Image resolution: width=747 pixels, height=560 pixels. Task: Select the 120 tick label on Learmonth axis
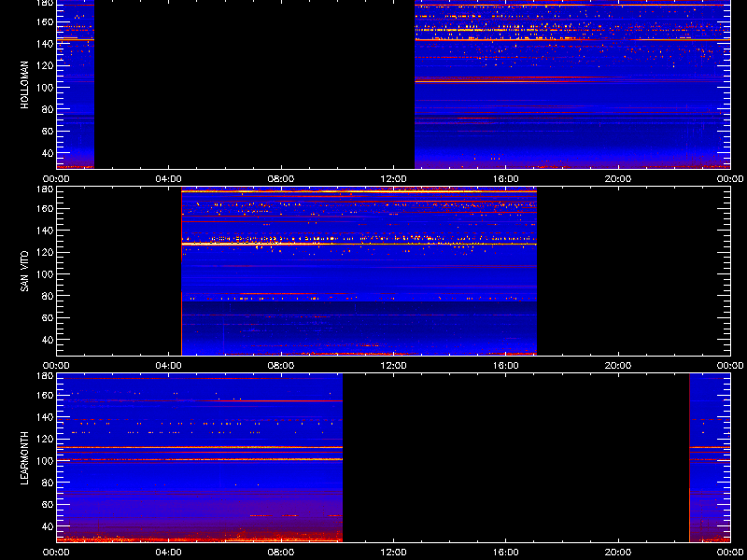pyautogui.click(x=46, y=439)
